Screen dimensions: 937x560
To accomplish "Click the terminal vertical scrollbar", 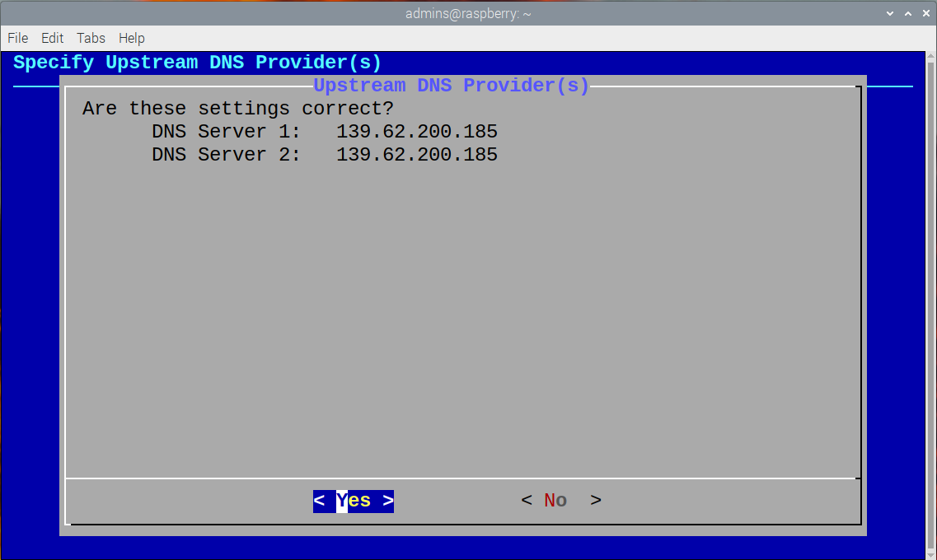I will click(931, 305).
